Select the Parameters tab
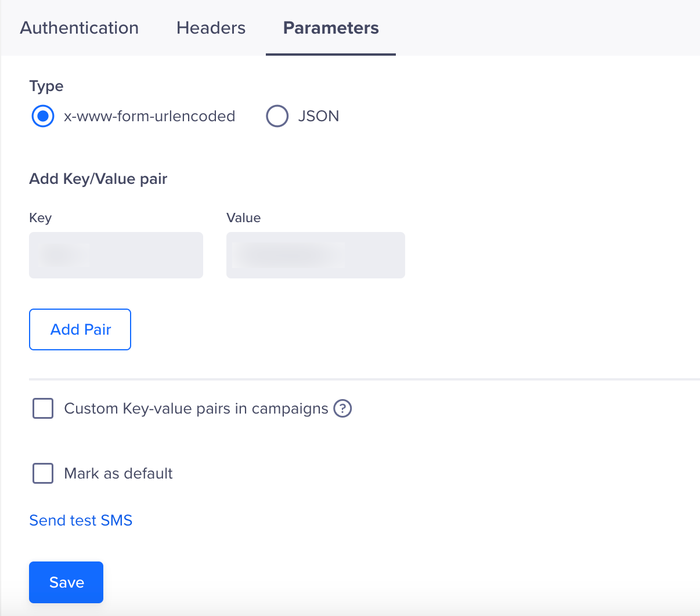Viewport: 700px width, 616px height. point(331,28)
